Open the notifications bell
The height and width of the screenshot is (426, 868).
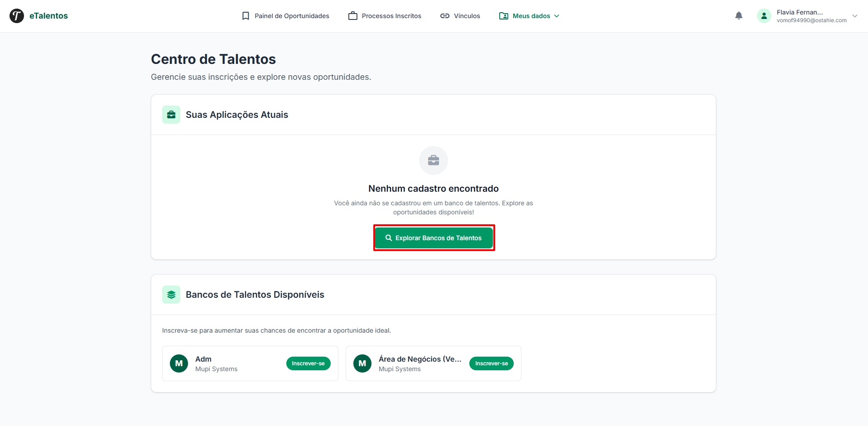tap(739, 15)
